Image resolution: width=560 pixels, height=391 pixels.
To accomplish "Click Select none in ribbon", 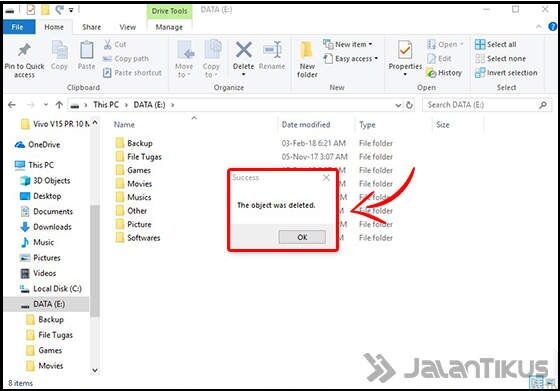I will click(x=501, y=59).
